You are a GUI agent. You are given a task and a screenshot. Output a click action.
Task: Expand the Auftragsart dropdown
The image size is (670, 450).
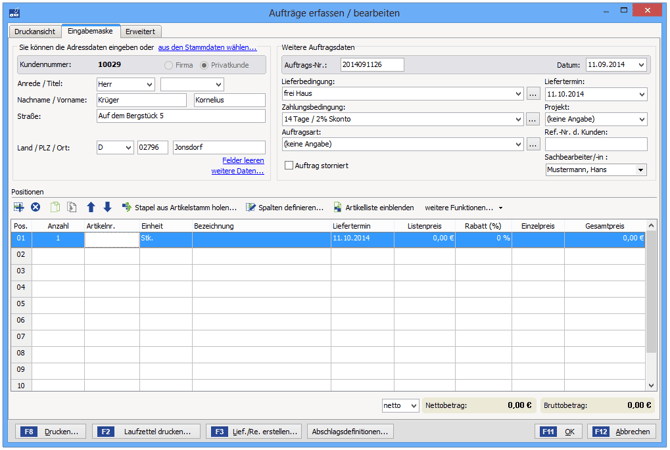(x=518, y=144)
